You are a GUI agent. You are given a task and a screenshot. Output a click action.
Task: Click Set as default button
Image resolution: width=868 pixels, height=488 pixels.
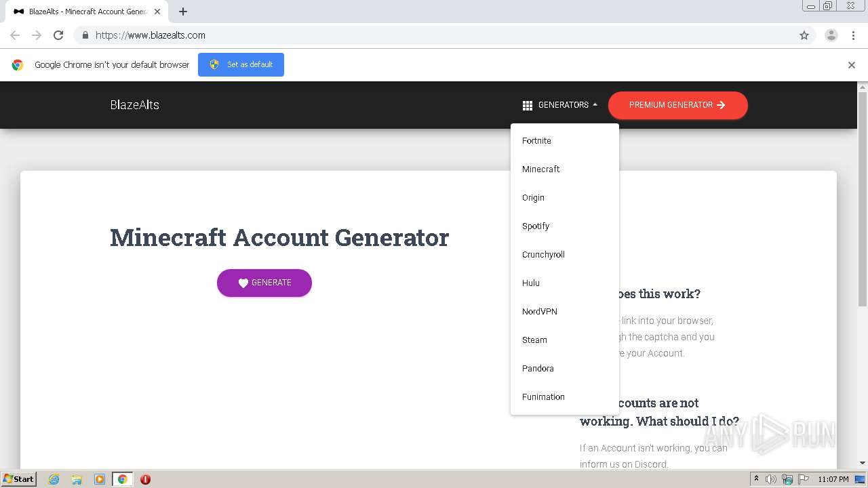pos(241,64)
